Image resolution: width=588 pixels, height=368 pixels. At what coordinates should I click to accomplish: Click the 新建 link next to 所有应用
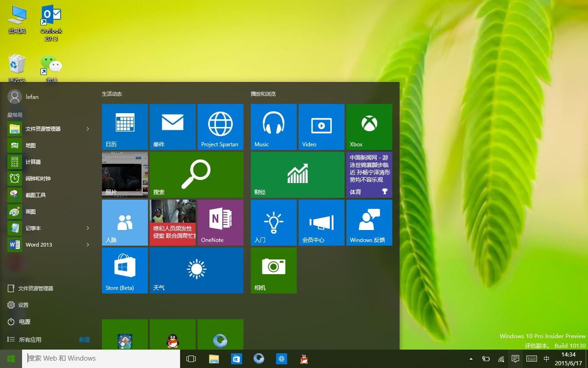coord(84,339)
